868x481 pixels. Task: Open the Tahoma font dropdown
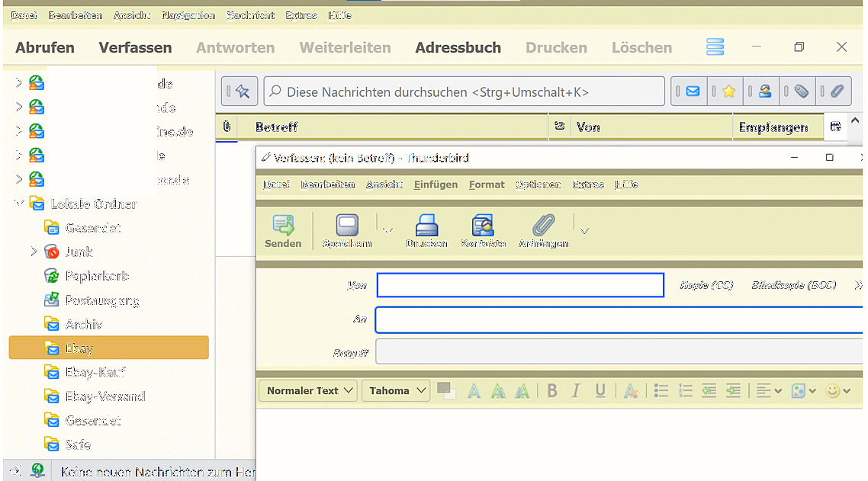click(x=395, y=391)
